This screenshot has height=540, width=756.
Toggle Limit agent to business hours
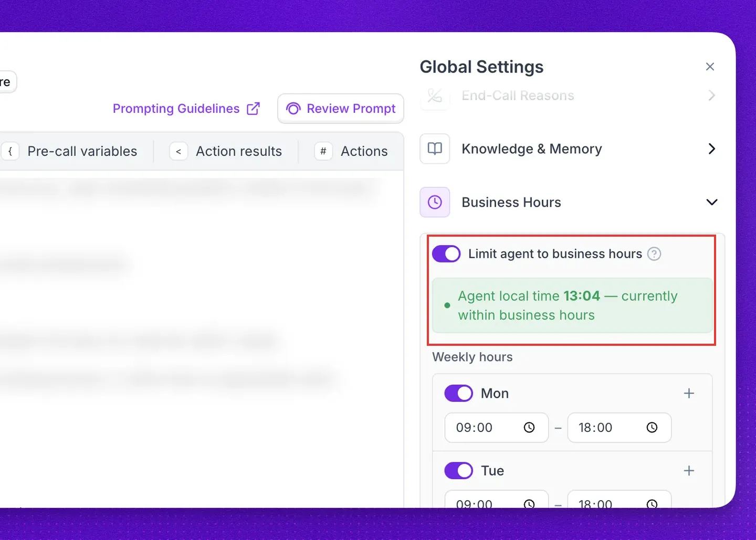(x=446, y=254)
